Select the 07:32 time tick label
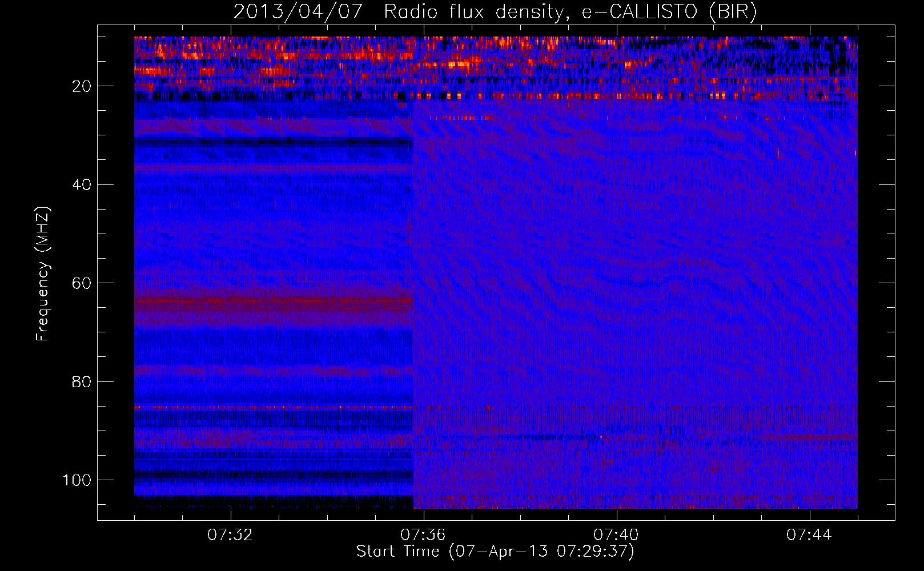 pyautogui.click(x=230, y=535)
